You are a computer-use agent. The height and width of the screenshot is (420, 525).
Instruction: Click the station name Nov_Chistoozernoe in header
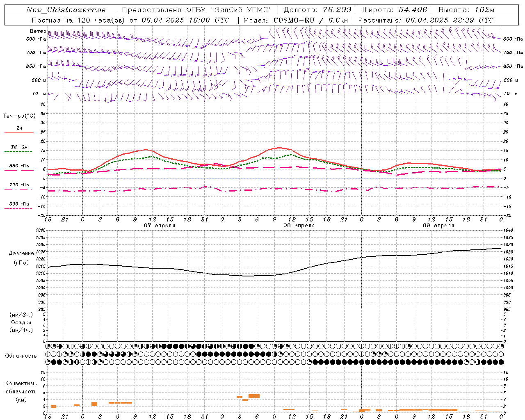click(66, 10)
